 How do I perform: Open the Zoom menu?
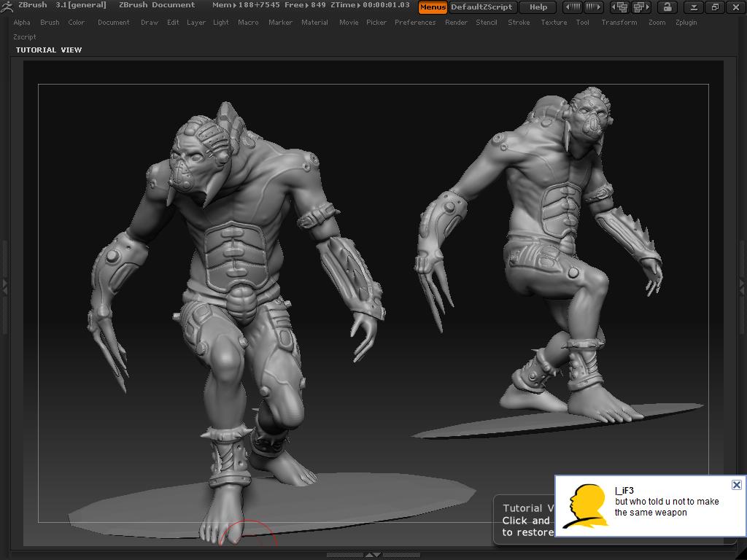[x=657, y=23]
